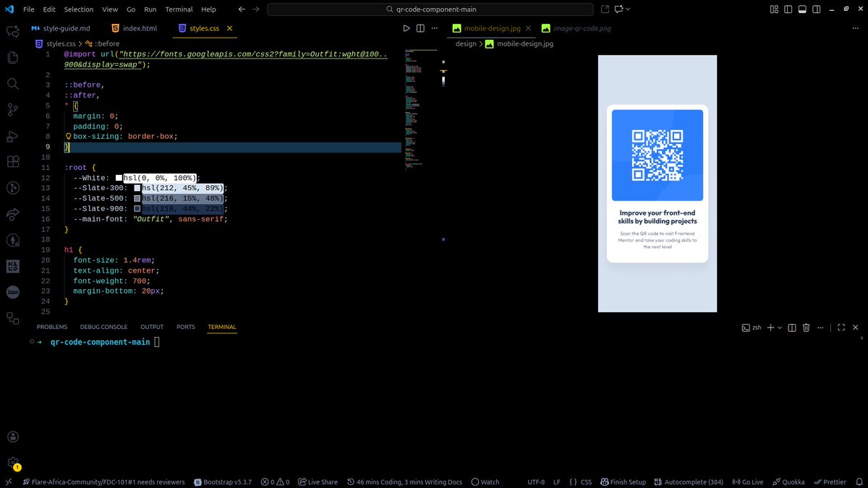Kill the terminal with the trash icon

click(x=806, y=328)
